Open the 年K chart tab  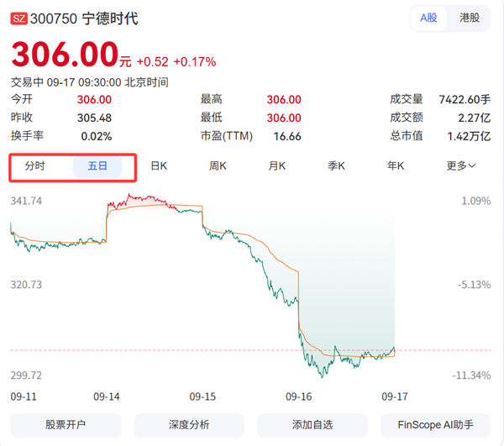click(x=396, y=166)
